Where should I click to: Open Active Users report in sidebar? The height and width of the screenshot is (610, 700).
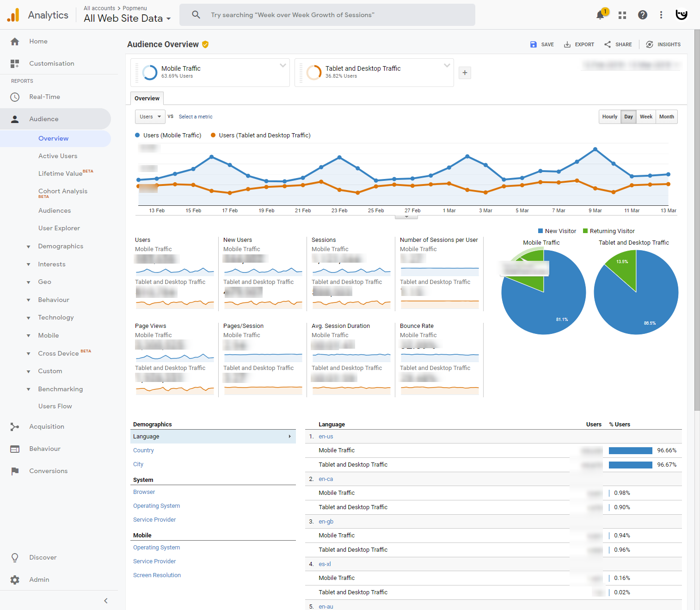tap(58, 156)
